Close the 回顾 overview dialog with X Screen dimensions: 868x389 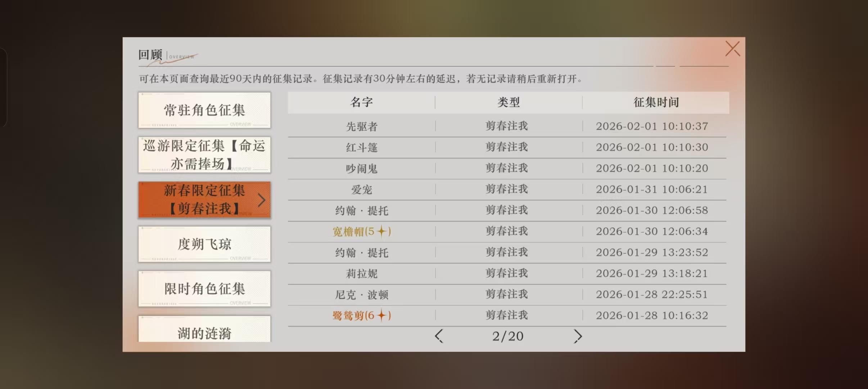(x=732, y=49)
